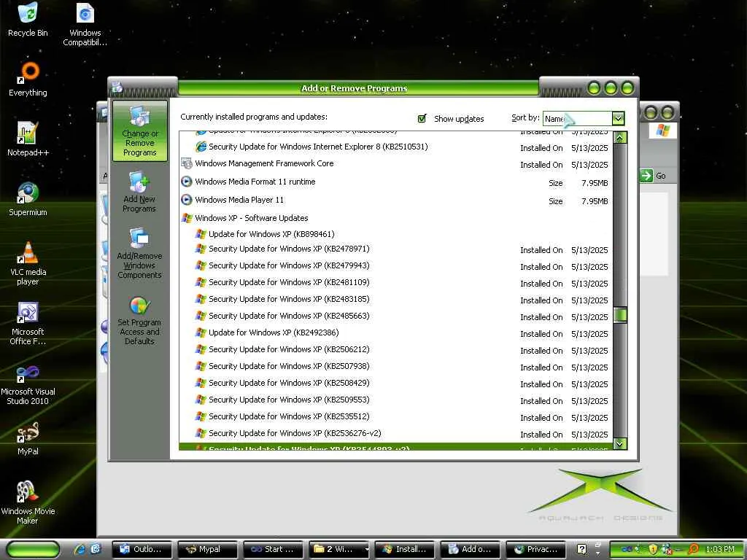Select Security Update for Windows XP (KB2478971)

pos(289,249)
